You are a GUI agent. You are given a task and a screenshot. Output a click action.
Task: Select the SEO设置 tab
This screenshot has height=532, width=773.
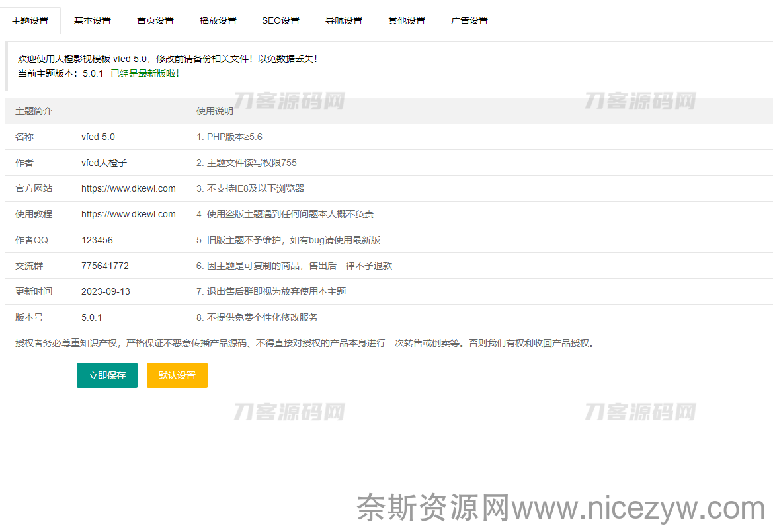280,20
